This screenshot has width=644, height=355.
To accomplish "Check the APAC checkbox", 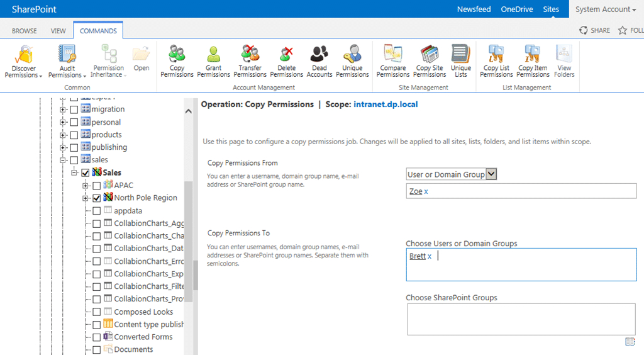I will click(x=96, y=186).
